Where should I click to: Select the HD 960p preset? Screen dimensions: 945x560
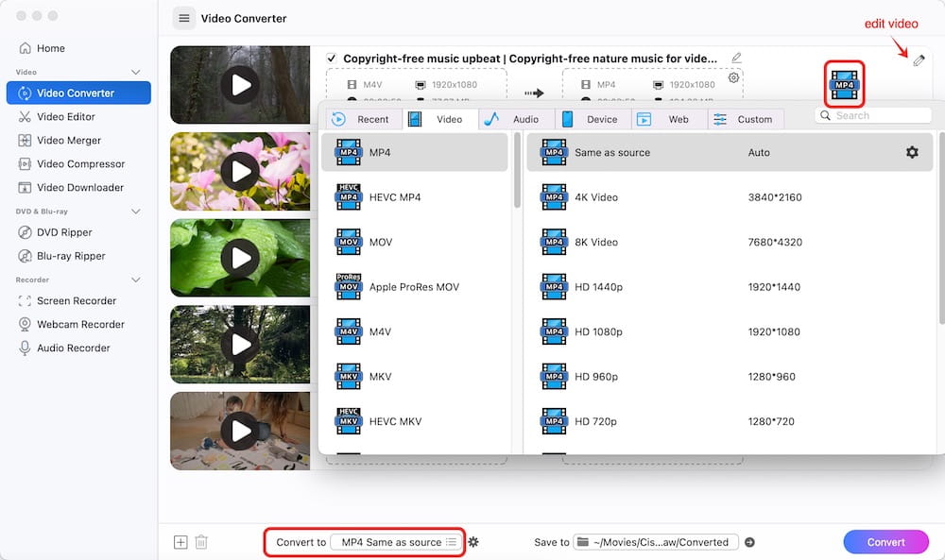click(730, 377)
